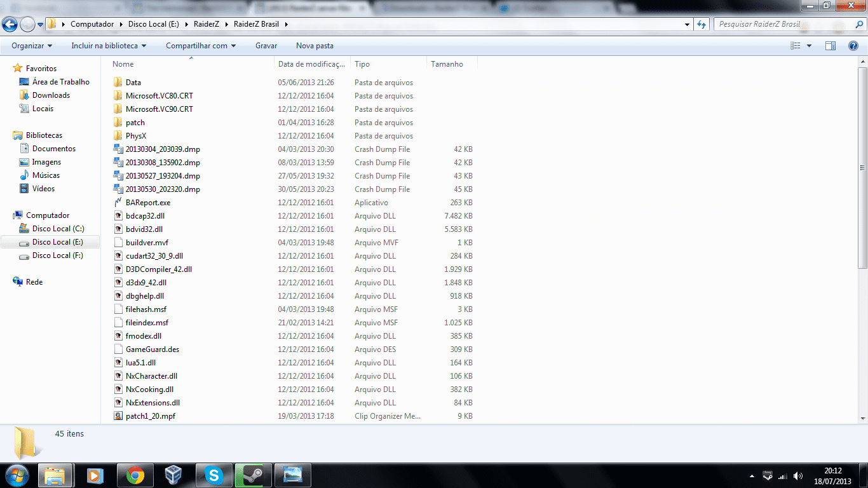Click RaiderZ in the address breadcrumb
The width and height of the screenshot is (868, 488).
pyautogui.click(x=206, y=24)
